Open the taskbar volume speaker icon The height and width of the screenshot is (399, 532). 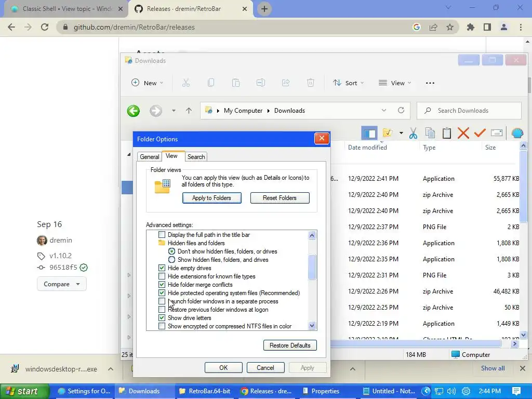451,391
